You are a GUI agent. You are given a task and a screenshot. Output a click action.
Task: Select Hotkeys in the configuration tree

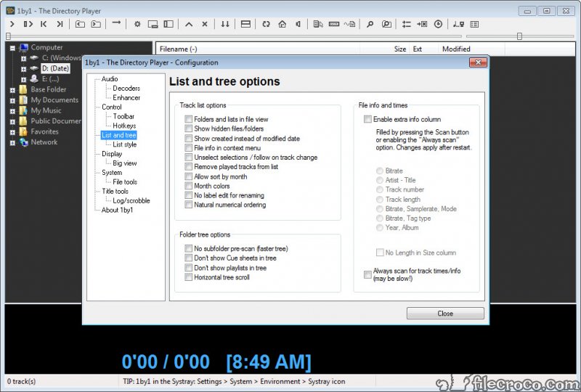[126, 126]
